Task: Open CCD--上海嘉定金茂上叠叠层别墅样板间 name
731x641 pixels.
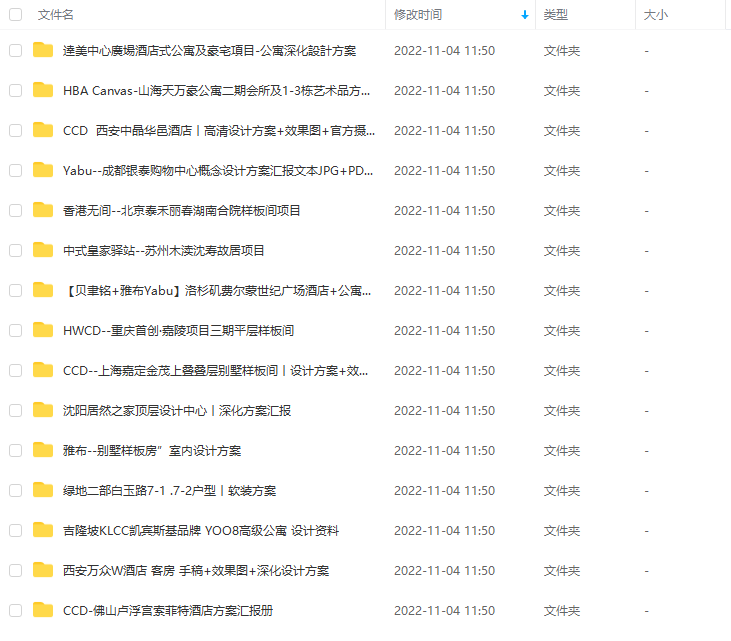Action: (215, 372)
